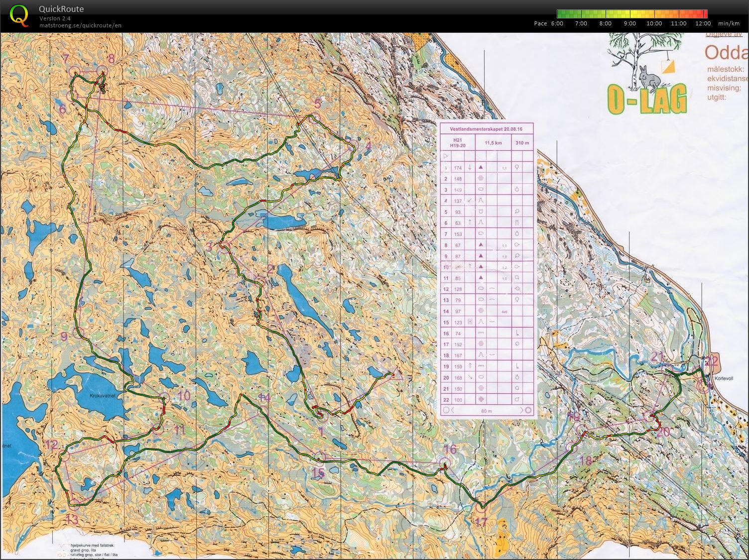Click control circle 8 on the map
Image resolution: width=749 pixels, height=560 pixels.
pyautogui.click(x=103, y=71)
